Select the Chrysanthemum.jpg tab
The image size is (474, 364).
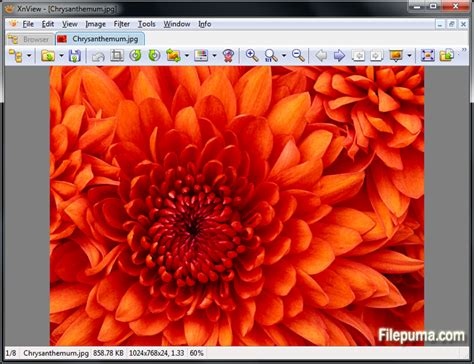point(100,39)
